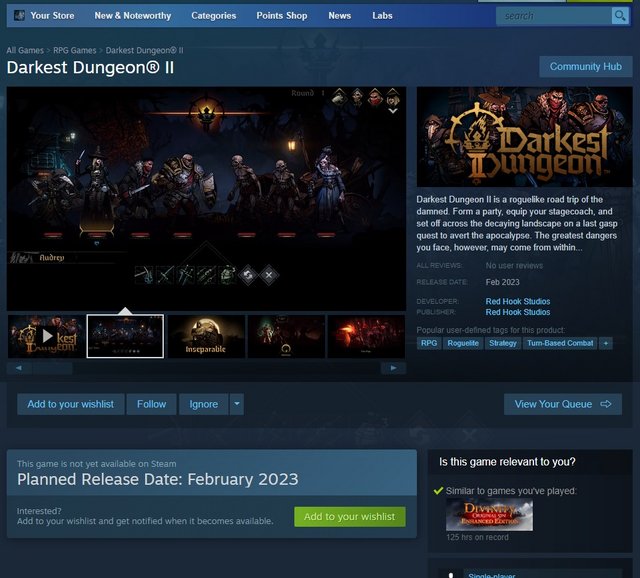Click the search magnifier icon

[620, 16]
